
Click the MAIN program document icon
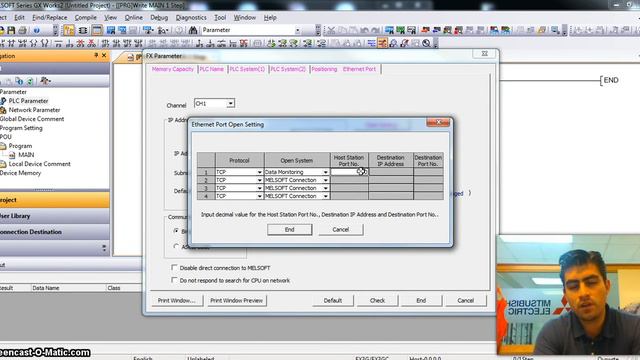coord(12,155)
